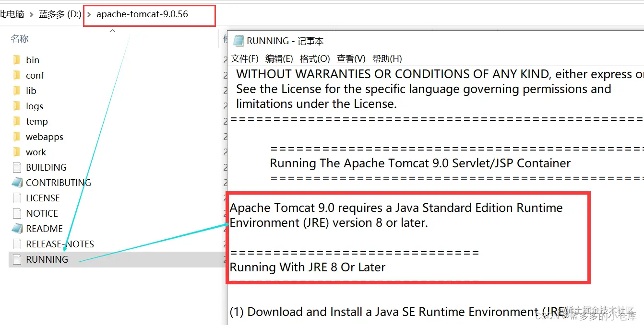Screen dimensions: 644x325
Task: Click 'See the License for the specific language' line
Action: pyautogui.click(x=424, y=89)
